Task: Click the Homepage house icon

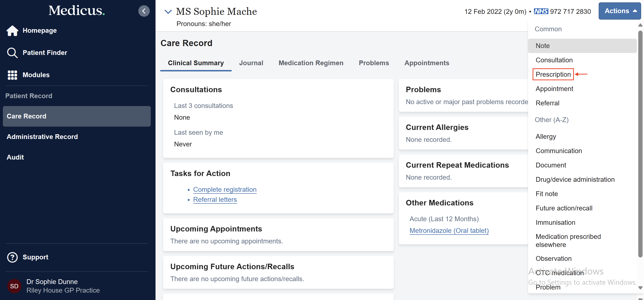Action: [x=12, y=31]
